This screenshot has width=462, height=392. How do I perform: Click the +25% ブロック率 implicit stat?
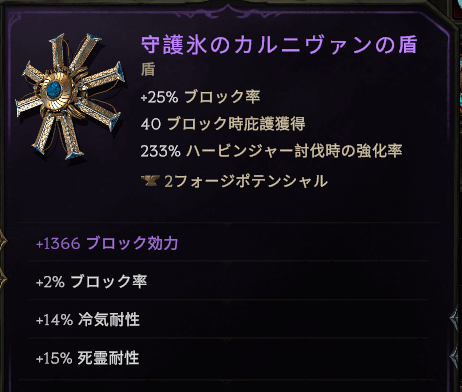click(x=200, y=97)
